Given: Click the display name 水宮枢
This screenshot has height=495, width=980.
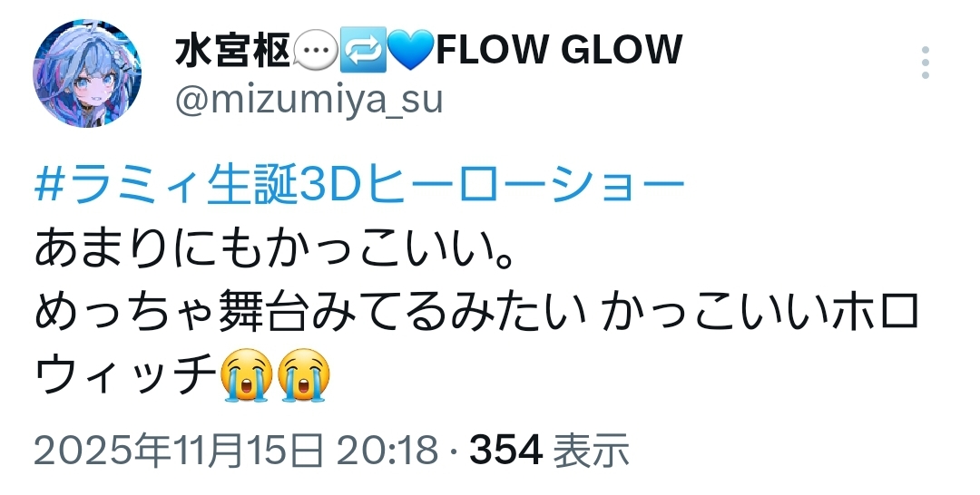Looking at the screenshot, I should click(x=232, y=51).
